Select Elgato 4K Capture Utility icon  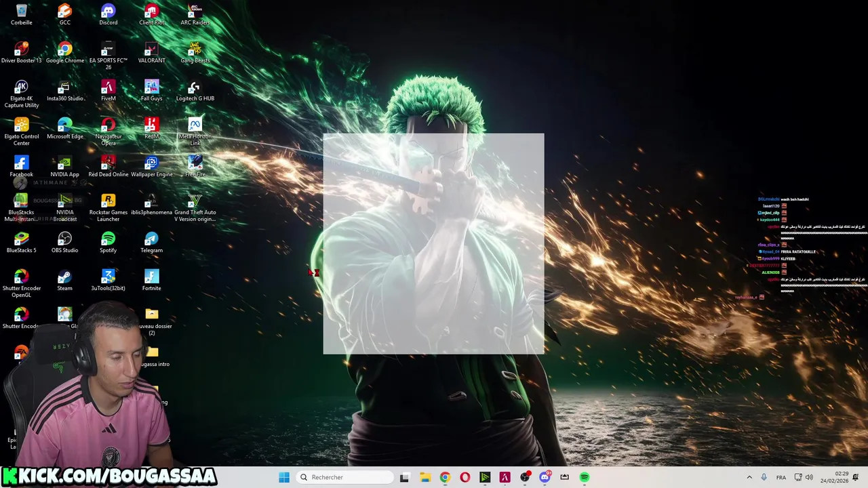tap(22, 94)
